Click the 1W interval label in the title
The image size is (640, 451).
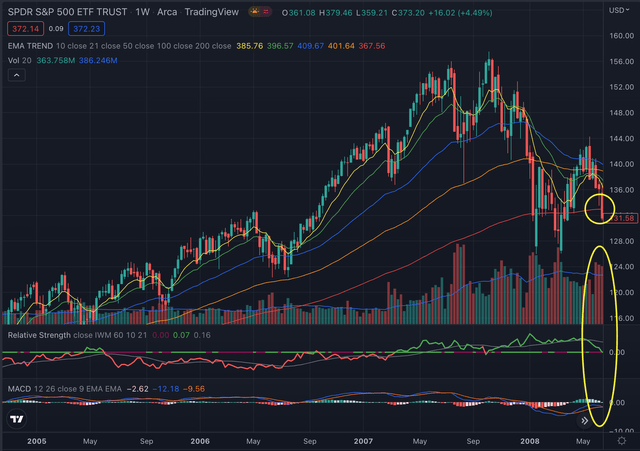click(142, 12)
